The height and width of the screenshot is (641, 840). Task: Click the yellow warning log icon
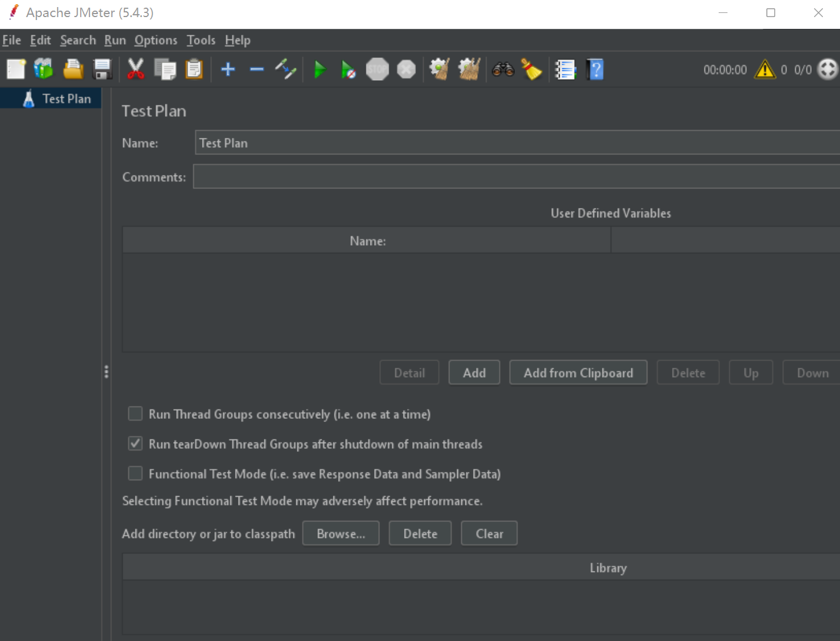pyautogui.click(x=765, y=70)
